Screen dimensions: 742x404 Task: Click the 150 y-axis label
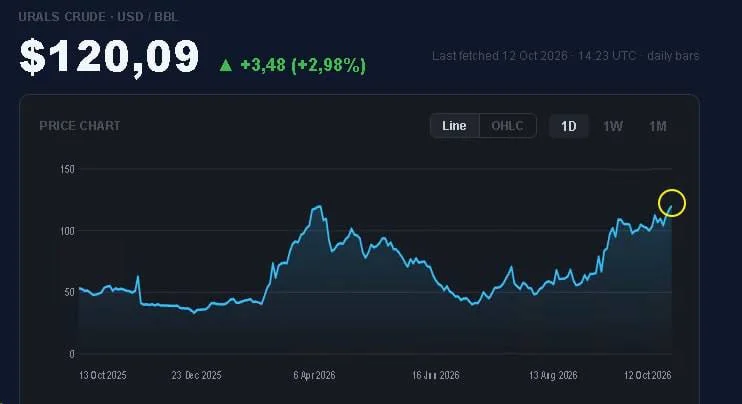[x=67, y=169]
